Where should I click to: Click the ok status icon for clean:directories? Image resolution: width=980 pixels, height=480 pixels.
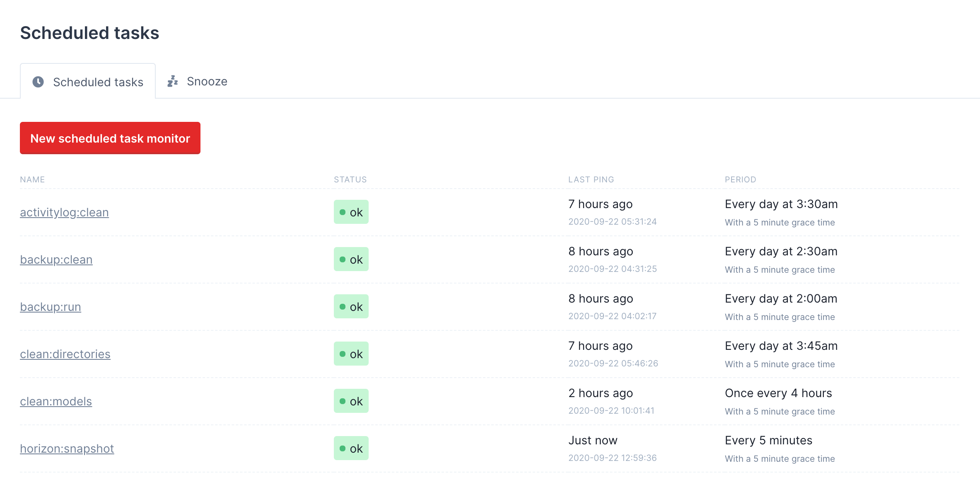click(351, 354)
